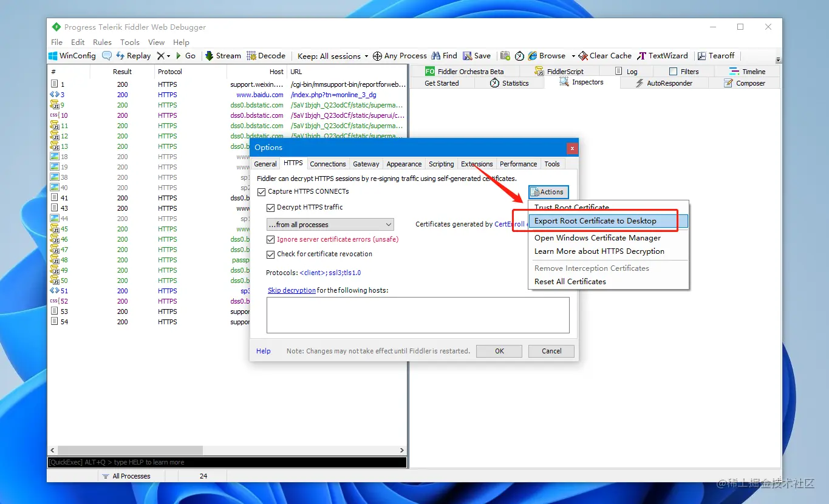Open the TextWizard tool
This screenshot has width=829, height=504.
[663, 55]
